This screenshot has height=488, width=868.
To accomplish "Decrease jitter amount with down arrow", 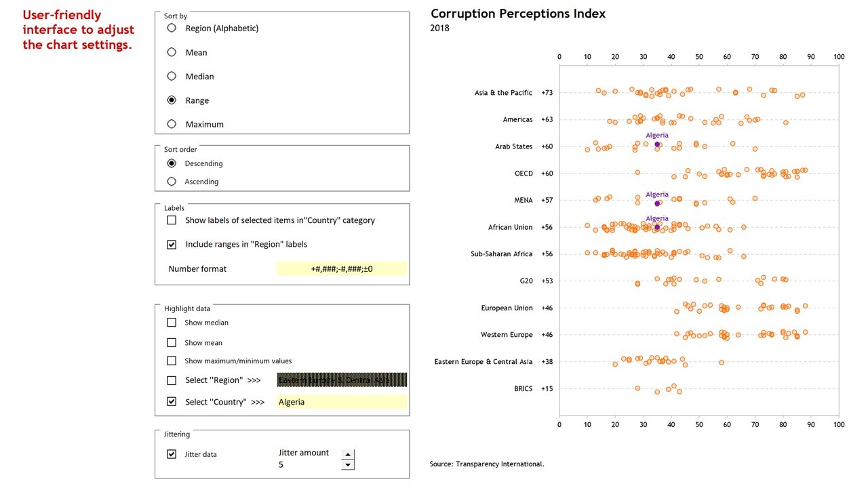I will (x=348, y=465).
